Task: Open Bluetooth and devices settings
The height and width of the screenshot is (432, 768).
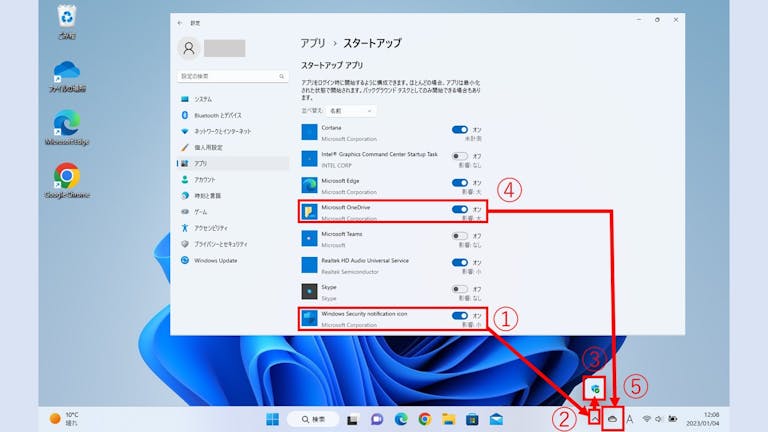Action: [233, 116]
